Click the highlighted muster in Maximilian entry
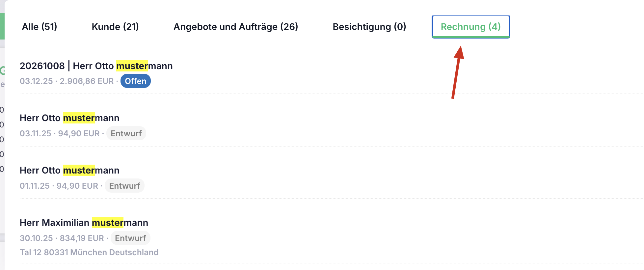Viewport: 644px width, 270px height. [108, 223]
